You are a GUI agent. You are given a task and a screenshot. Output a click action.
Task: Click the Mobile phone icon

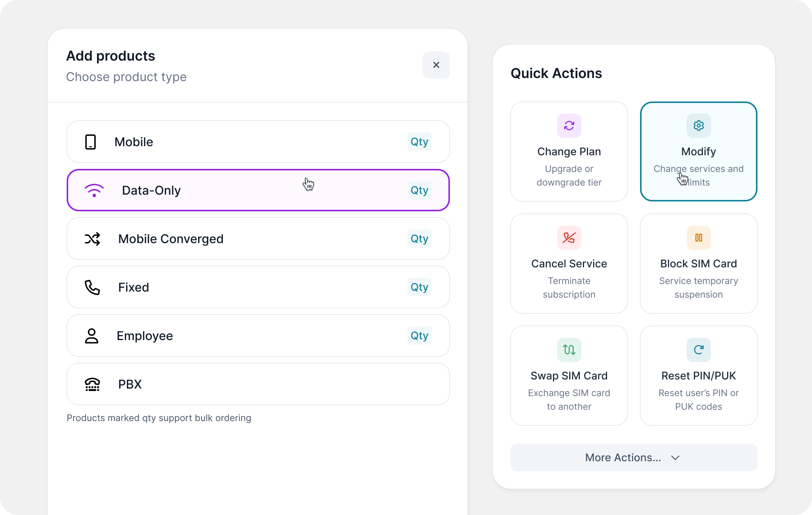click(x=91, y=142)
